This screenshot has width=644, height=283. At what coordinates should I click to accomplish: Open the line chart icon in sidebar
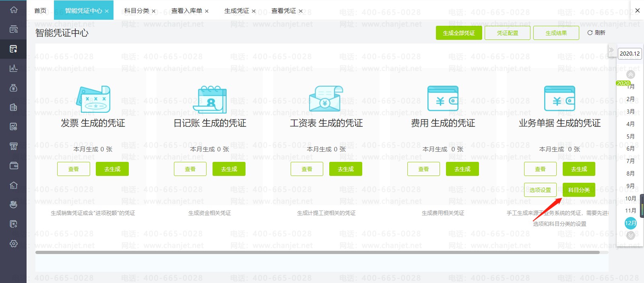[x=13, y=68]
